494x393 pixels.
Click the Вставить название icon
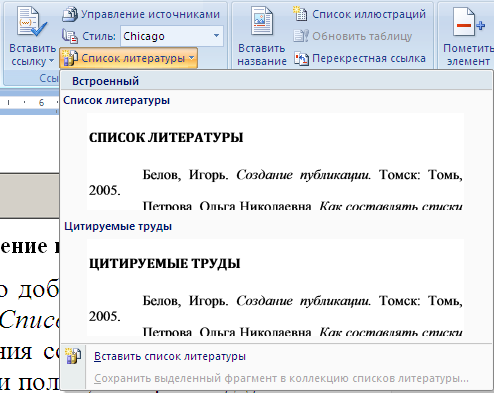[x=262, y=21]
